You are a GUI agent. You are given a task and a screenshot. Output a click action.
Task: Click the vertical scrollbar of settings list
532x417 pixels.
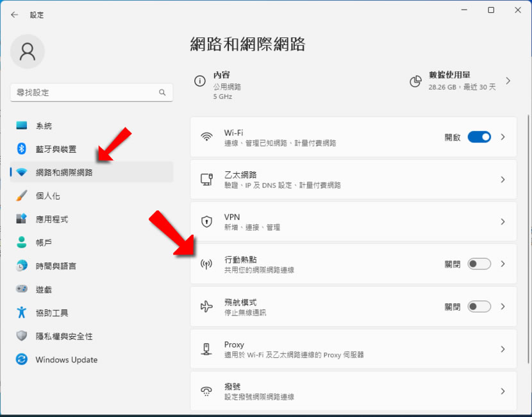tap(528, 239)
